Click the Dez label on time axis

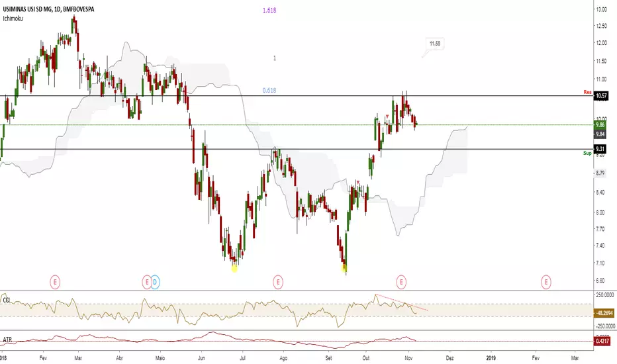coord(450,358)
